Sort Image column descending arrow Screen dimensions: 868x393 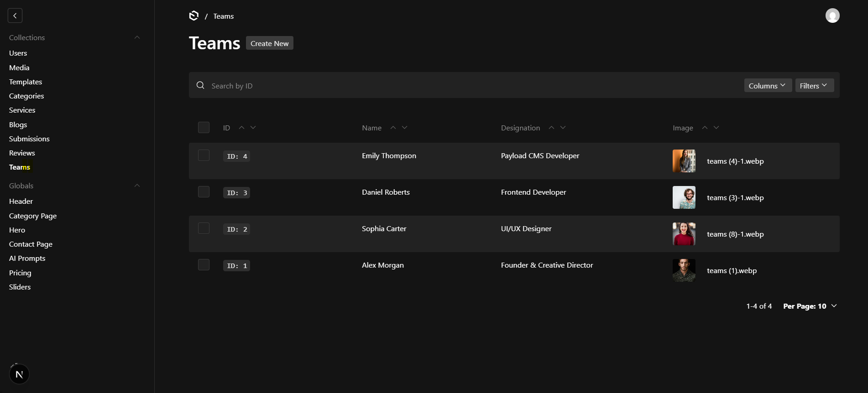716,128
